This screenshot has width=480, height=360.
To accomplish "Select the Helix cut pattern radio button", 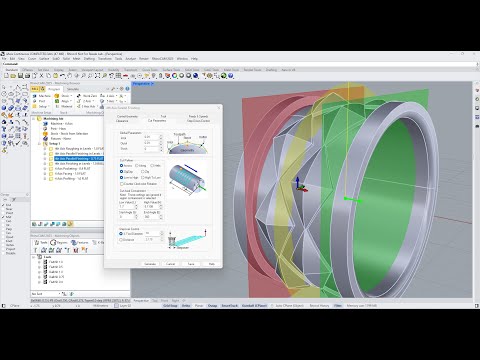I will (152, 166).
